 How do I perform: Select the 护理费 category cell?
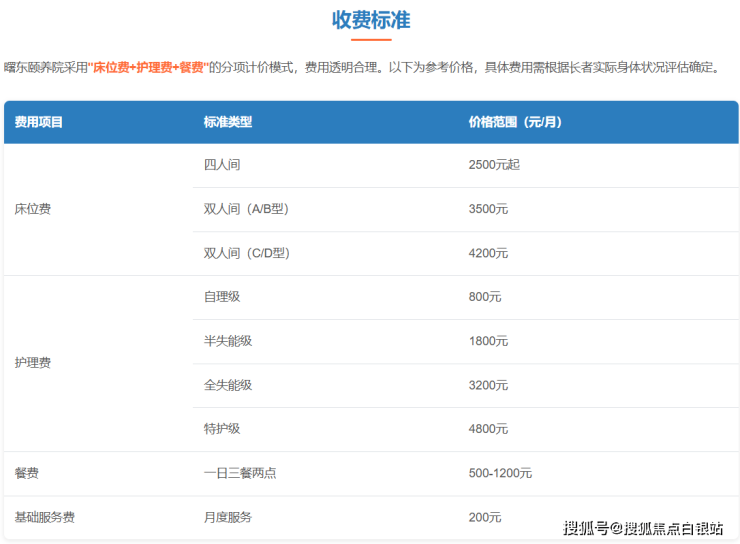pos(98,363)
